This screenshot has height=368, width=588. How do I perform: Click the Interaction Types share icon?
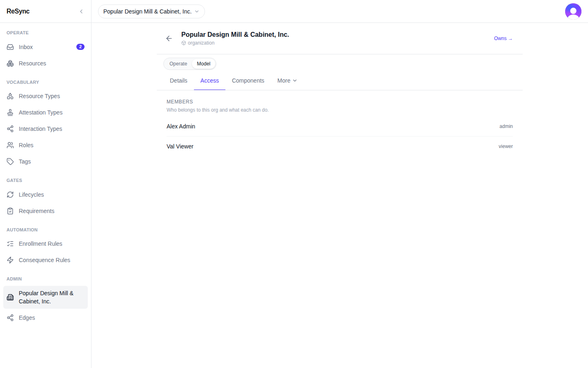click(10, 129)
